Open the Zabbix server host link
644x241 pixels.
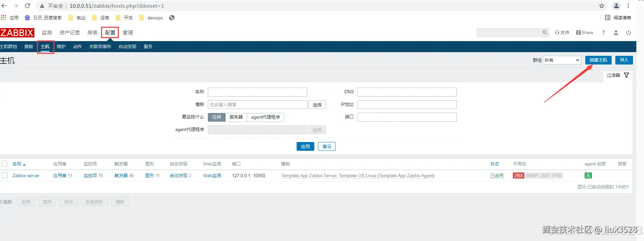pyautogui.click(x=26, y=175)
